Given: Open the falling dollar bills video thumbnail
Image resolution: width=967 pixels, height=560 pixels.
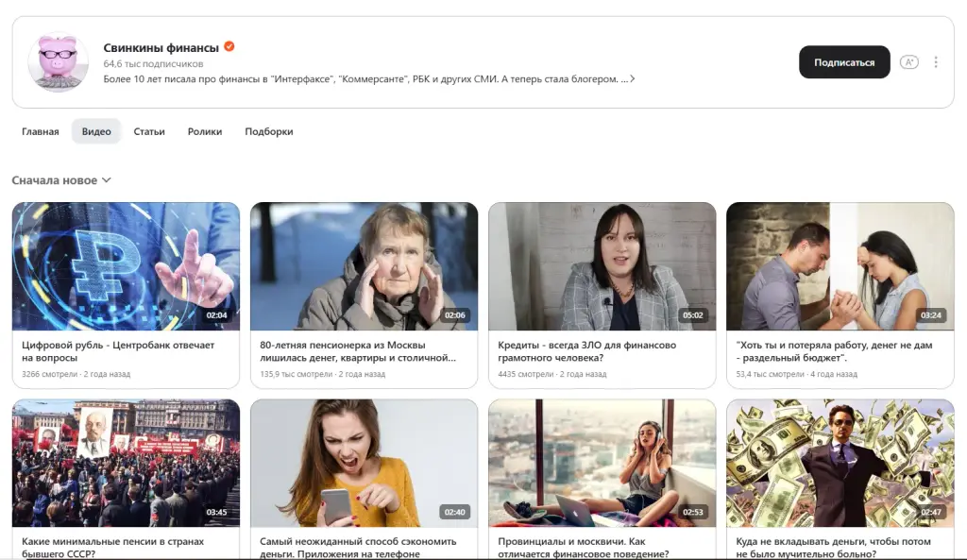Looking at the screenshot, I should click(x=840, y=463).
